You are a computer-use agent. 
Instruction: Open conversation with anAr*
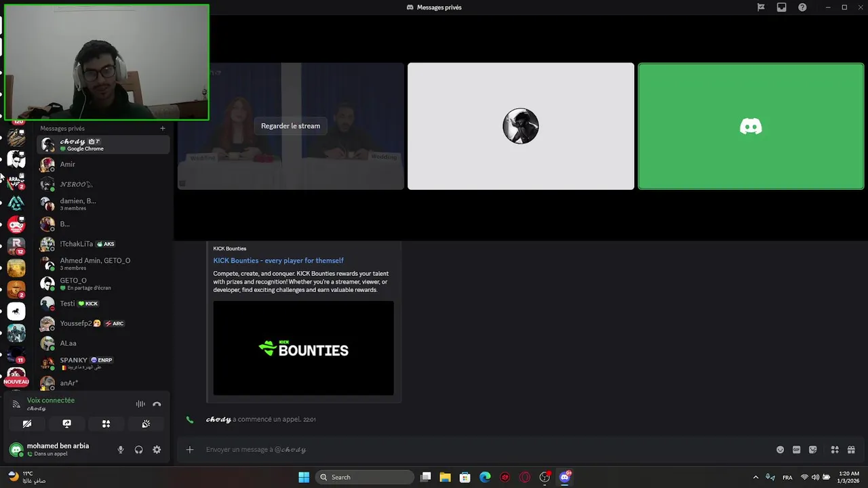coord(103,383)
